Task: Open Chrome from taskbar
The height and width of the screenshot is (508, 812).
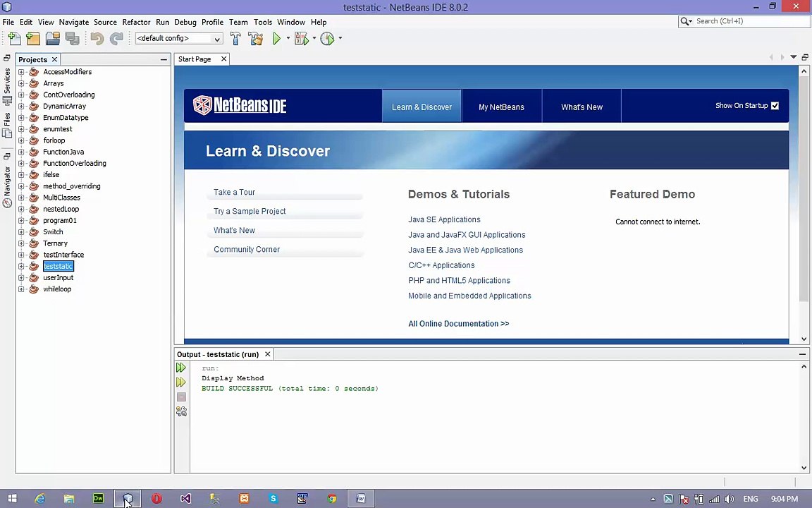Action: tap(332, 499)
